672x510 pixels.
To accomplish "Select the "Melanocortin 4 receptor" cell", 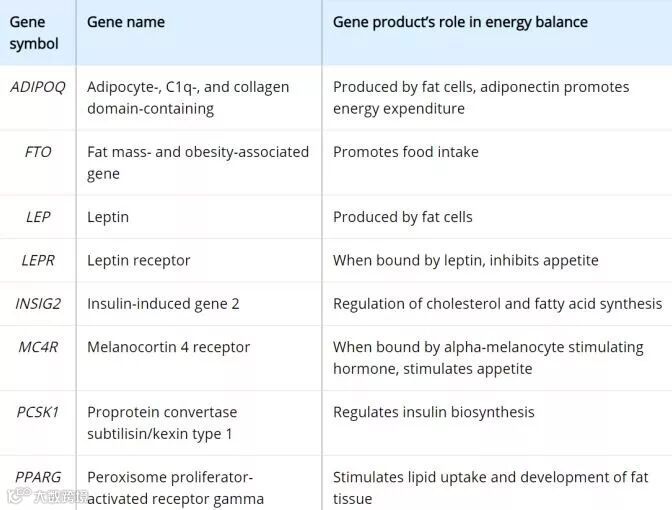I will click(169, 347).
